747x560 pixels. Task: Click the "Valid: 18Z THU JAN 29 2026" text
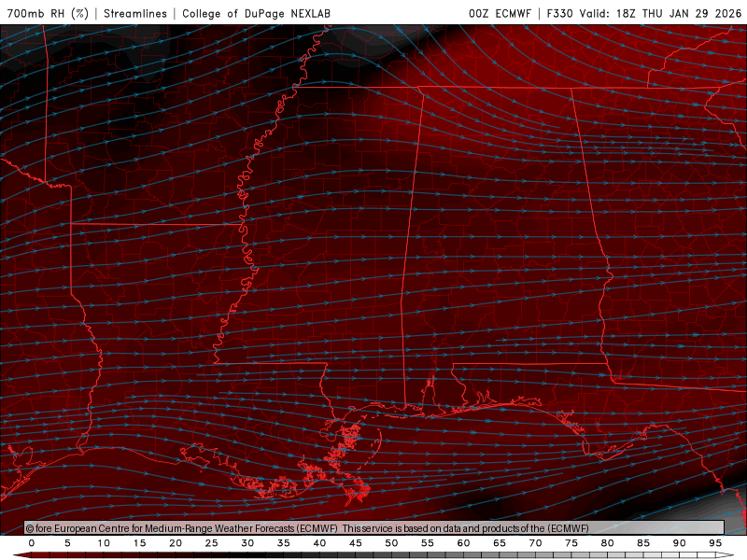point(660,13)
